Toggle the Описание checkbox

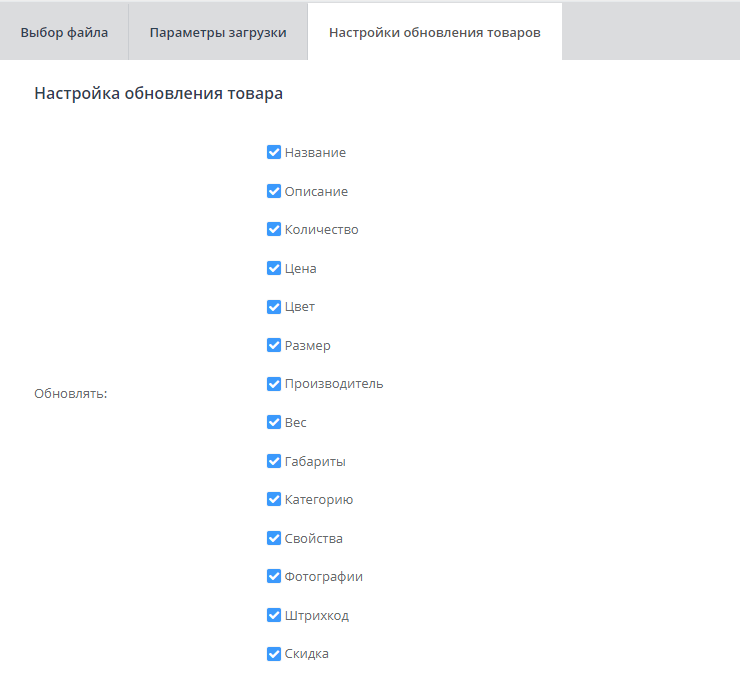pyautogui.click(x=274, y=191)
